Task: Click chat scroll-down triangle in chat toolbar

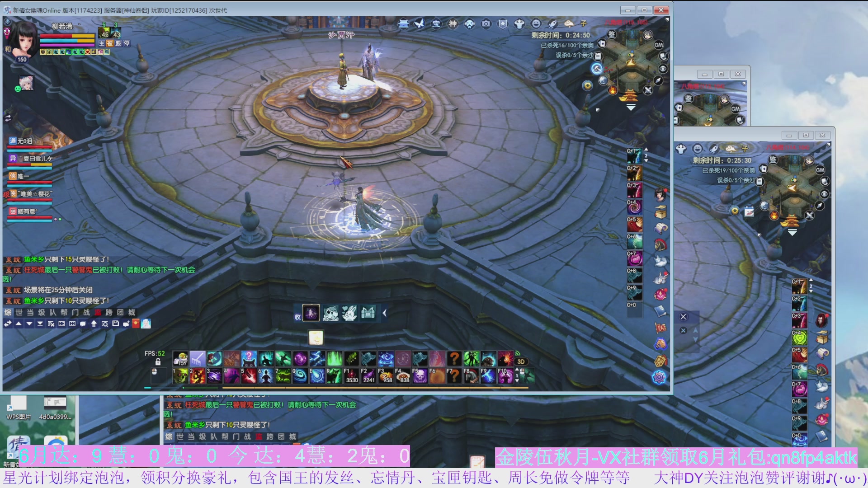Action: [29, 324]
